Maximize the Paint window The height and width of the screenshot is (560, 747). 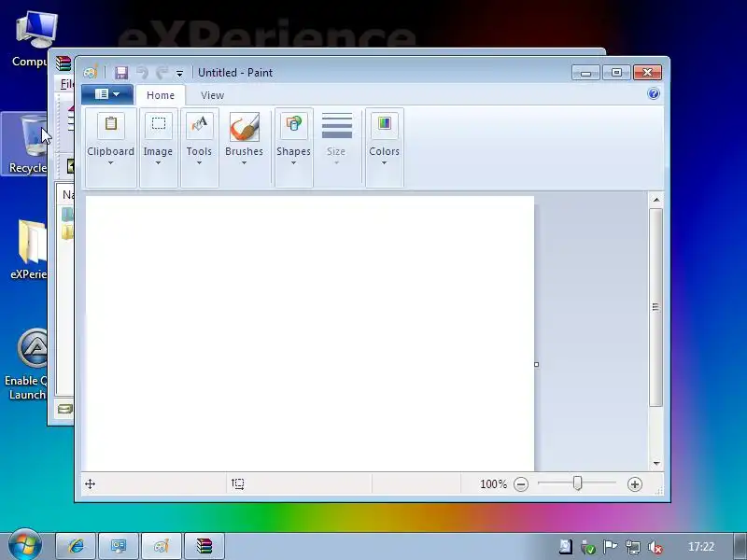pos(616,73)
